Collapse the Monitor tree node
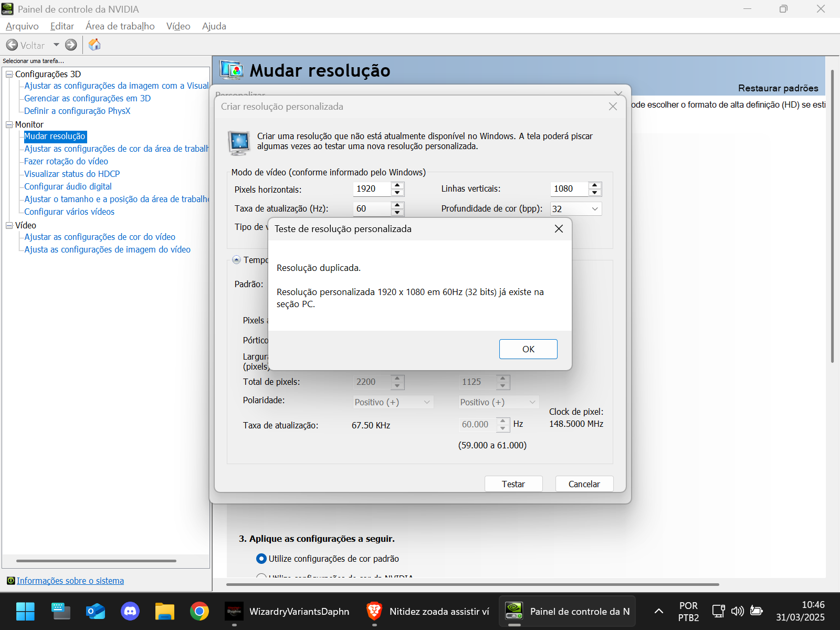 tap(9, 124)
